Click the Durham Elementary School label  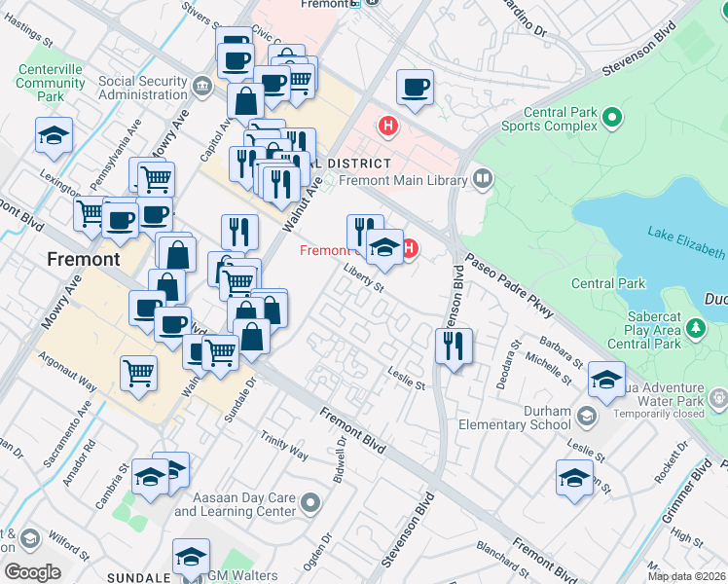click(515, 418)
